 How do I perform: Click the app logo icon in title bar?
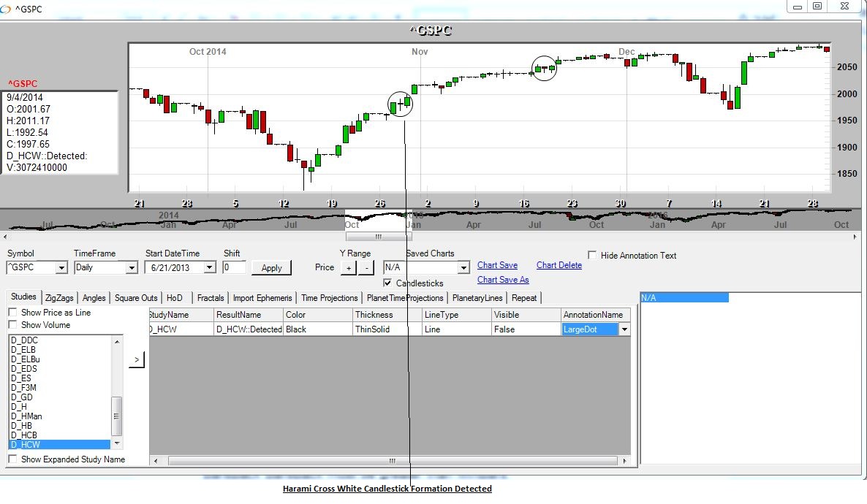[x=6, y=9]
